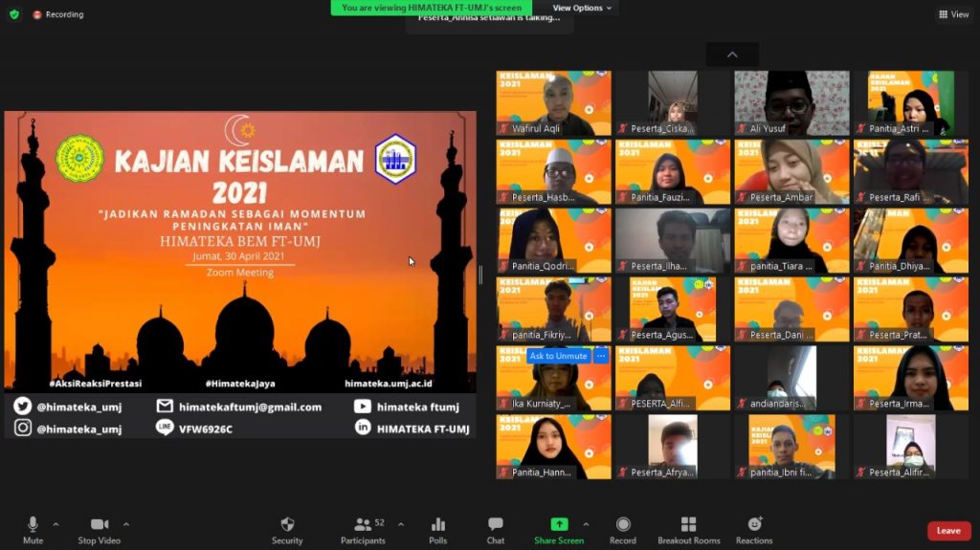Select Peserta_Prat video thumbnail
Screen dimensions: 980x550
(911, 309)
